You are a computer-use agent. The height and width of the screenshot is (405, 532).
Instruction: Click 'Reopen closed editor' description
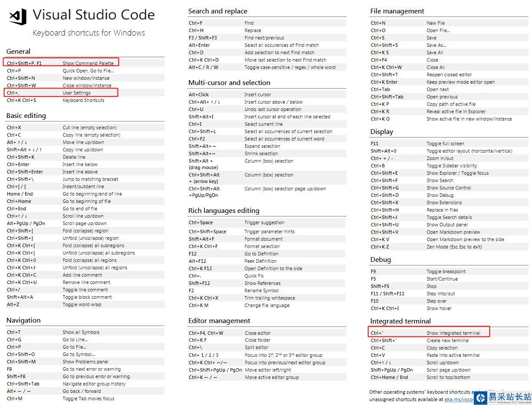[x=449, y=75]
